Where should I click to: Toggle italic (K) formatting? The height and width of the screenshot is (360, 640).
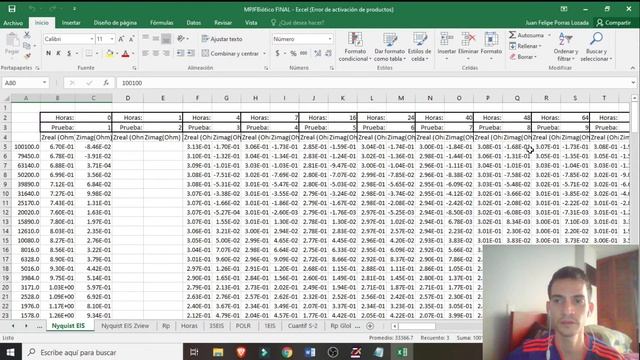click(59, 53)
